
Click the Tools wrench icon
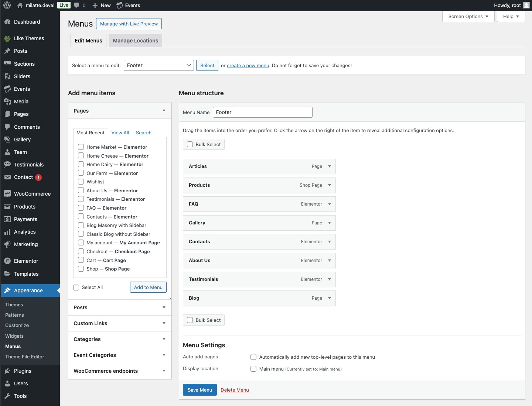point(7,396)
